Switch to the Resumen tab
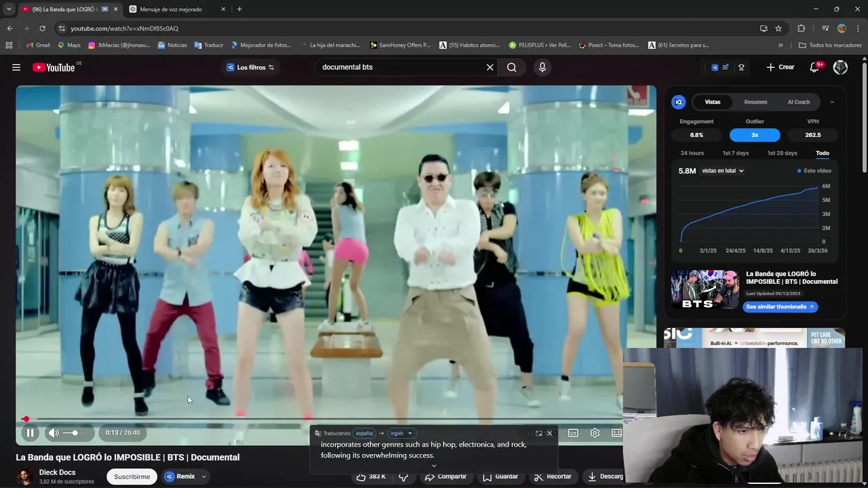Viewport: 868px width, 488px height. [755, 102]
